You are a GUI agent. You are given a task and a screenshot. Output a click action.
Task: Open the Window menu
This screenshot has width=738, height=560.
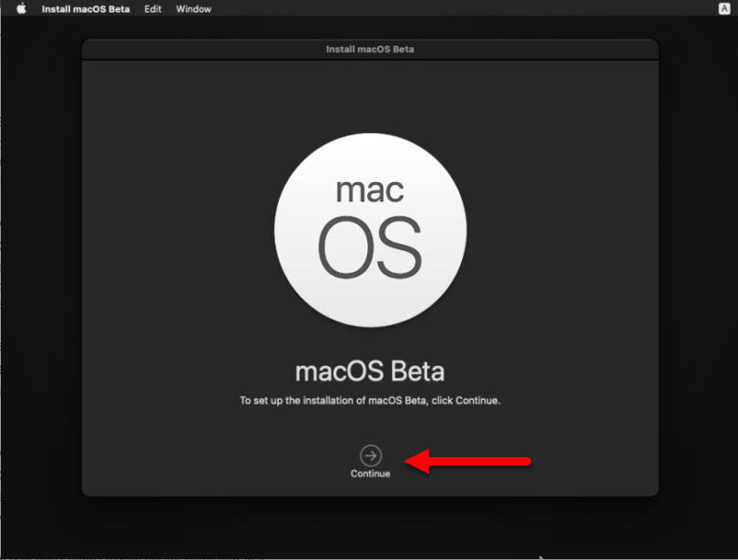193,9
